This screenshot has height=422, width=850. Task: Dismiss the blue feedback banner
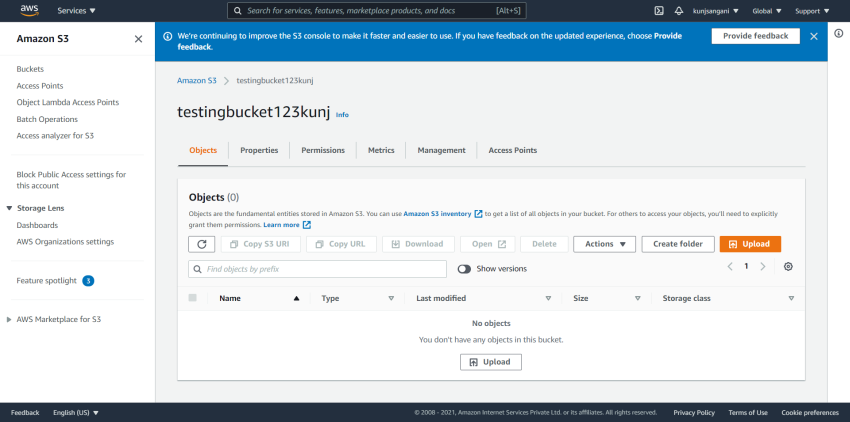click(x=814, y=36)
